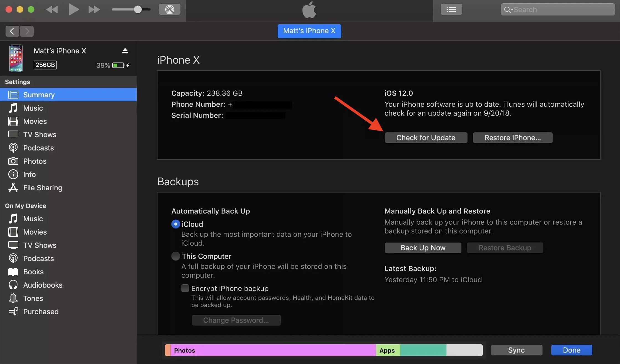Image resolution: width=620 pixels, height=364 pixels.
Task: Open search options magnifier dropdown
Action: tap(508, 10)
